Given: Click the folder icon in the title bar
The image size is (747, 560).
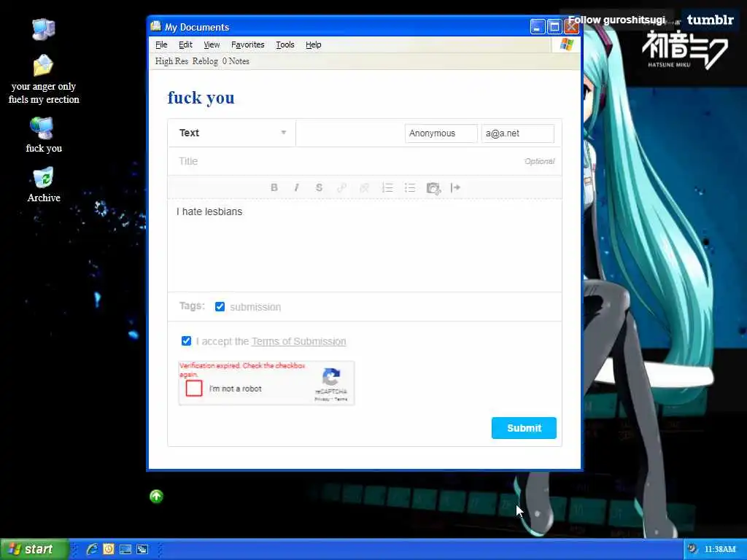Looking at the screenshot, I should tap(156, 26).
